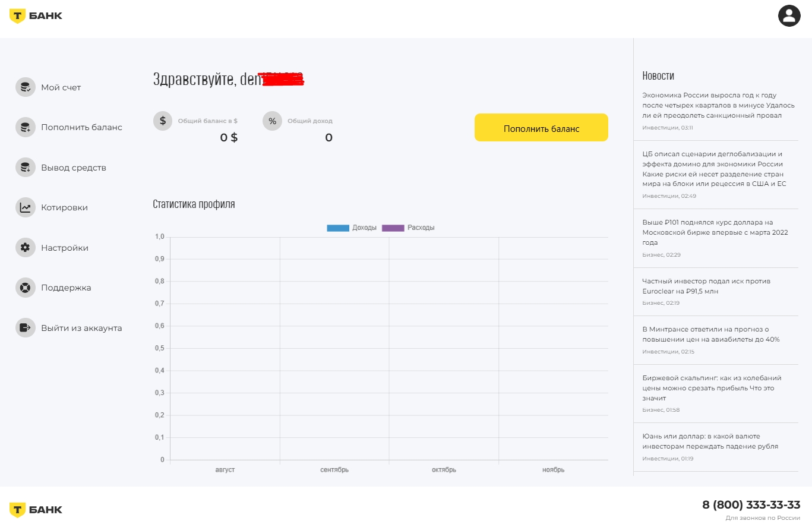The height and width of the screenshot is (527, 812).
Task: Click the T-Банк logo in header
Action: 36,16
